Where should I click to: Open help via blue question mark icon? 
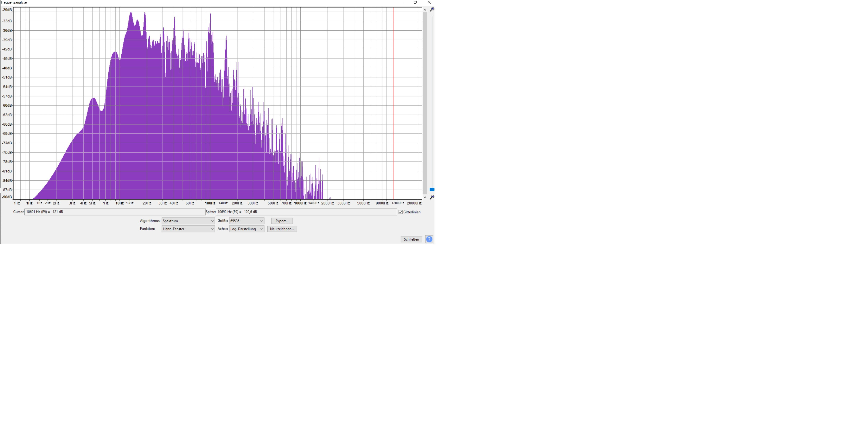[x=429, y=239]
